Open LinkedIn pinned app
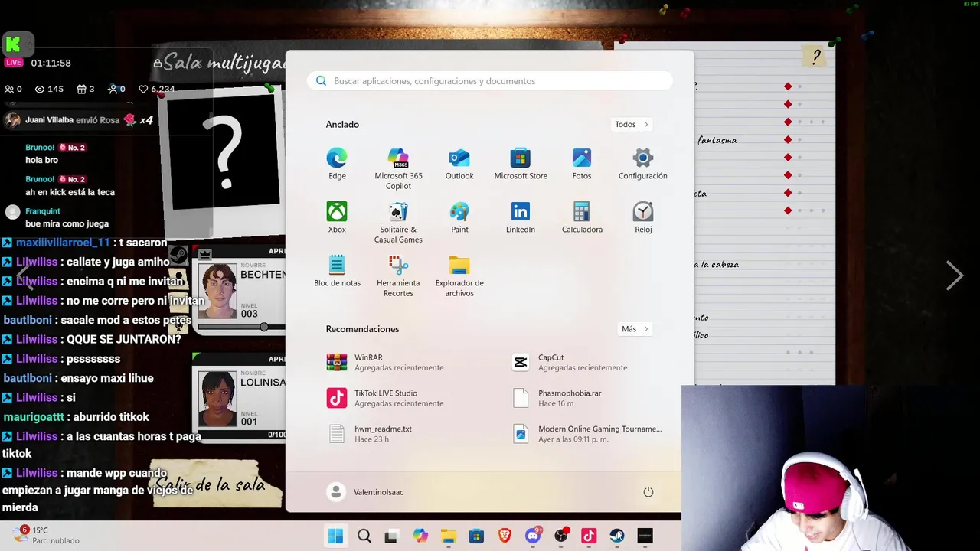This screenshot has width=980, height=551. pyautogui.click(x=521, y=218)
